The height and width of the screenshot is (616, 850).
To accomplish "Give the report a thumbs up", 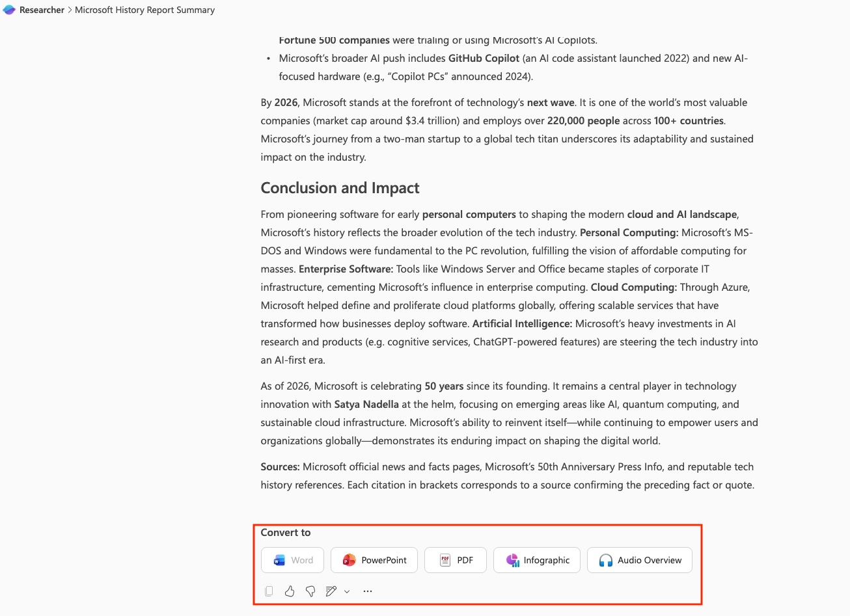I will pos(290,591).
